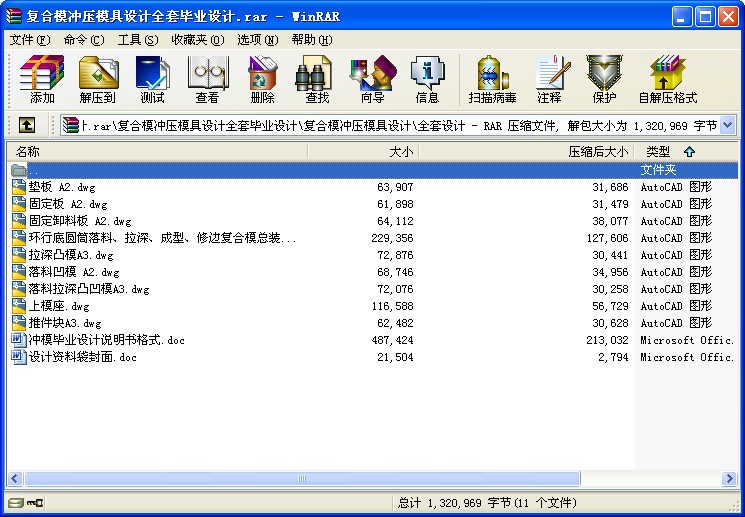Click the Find (查找) binoculars icon
The width and height of the screenshot is (745, 517).
(317, 80)
